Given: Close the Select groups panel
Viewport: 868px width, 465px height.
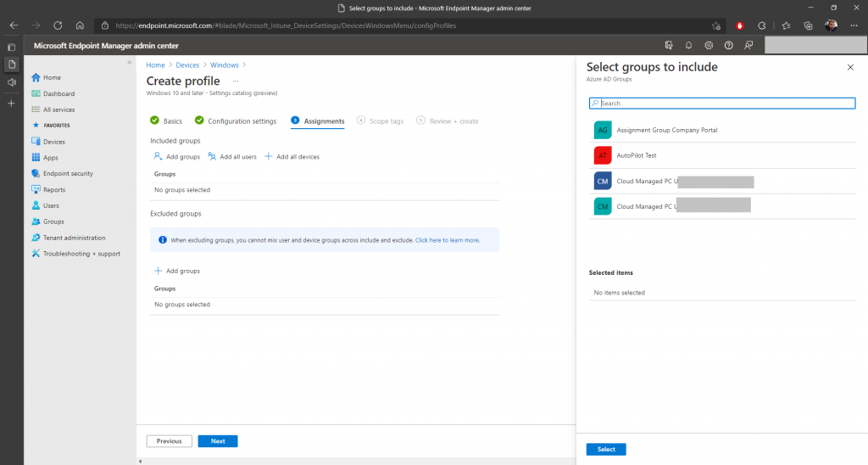Looking at the screenshot, I should pyautogui.click(x=850, y=67).
